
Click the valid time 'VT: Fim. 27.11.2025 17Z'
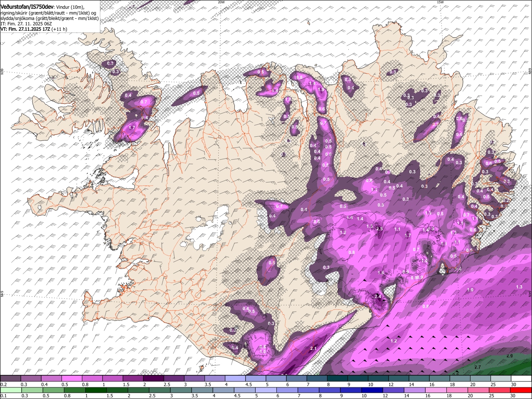click(x=25, y=29)
